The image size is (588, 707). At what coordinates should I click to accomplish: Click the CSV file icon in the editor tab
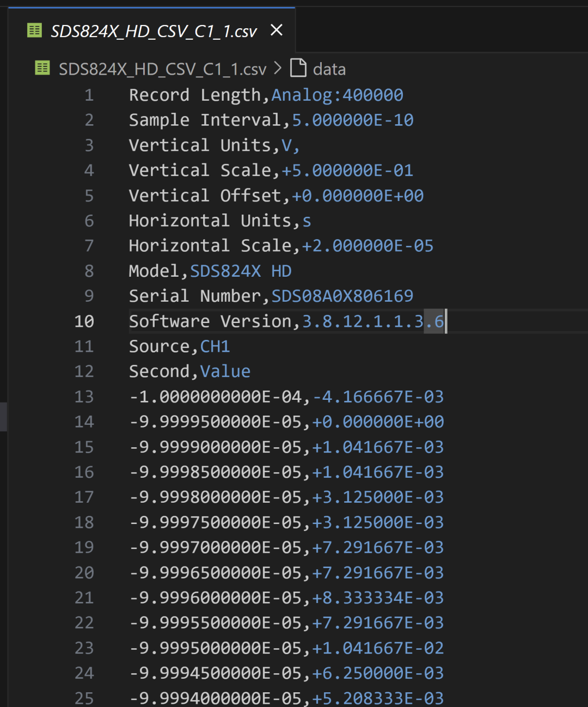[x=34, y=31]
